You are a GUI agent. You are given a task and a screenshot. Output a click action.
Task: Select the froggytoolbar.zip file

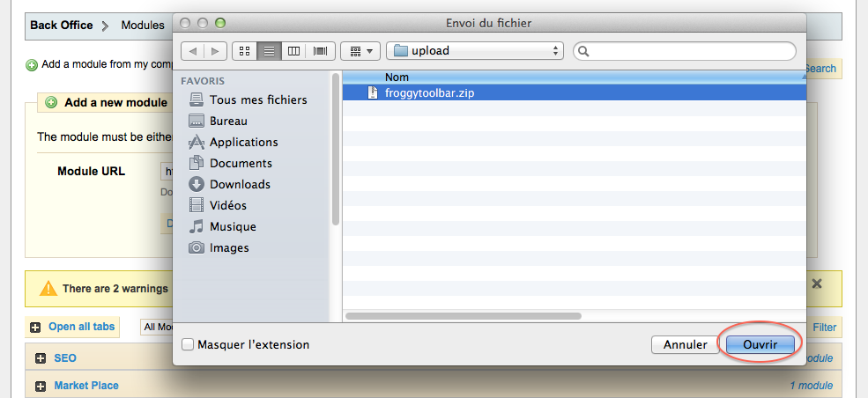[429, 92]
